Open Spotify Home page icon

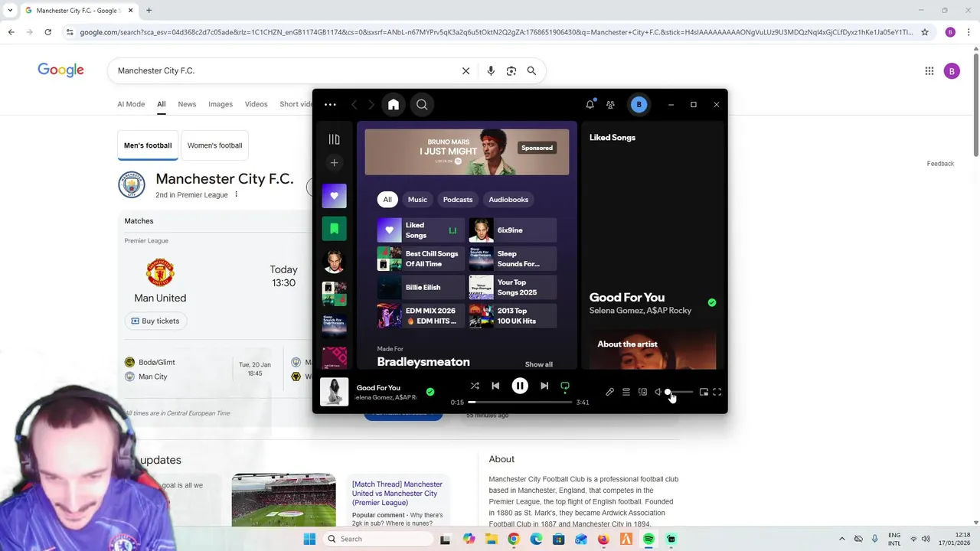point(394,105)
